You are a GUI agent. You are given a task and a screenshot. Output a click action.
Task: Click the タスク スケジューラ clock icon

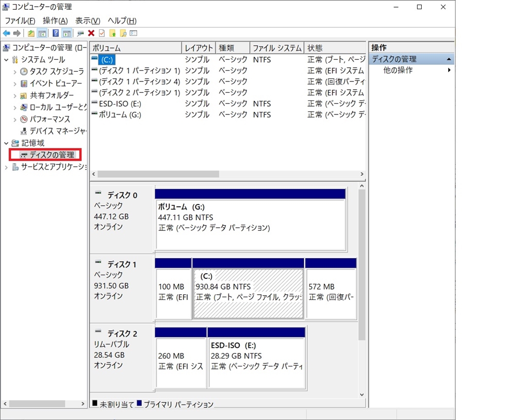pos(24,71)
